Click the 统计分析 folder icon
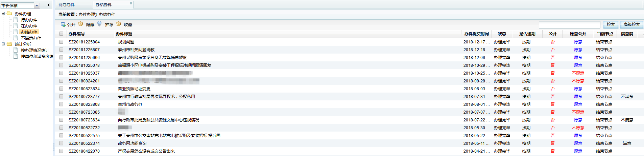This screenshot has height=156, width=644. click(9, 44)
